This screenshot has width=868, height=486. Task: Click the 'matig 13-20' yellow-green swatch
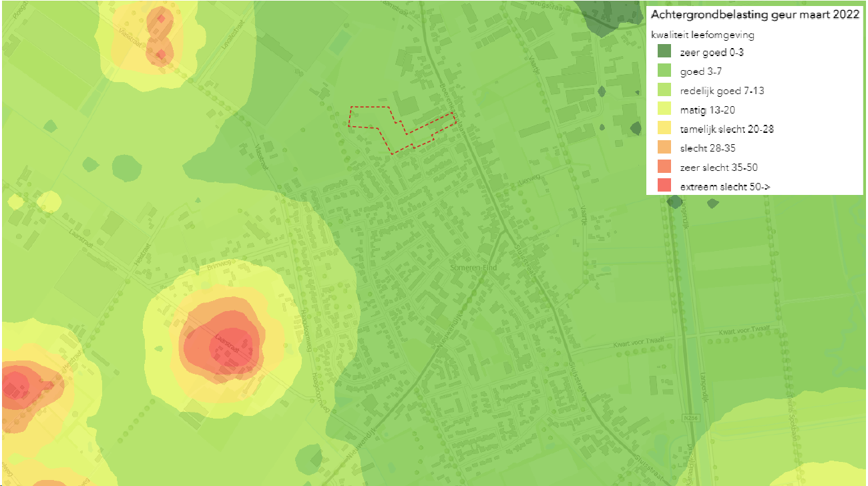pyautogui.click(x=664, y=109)
